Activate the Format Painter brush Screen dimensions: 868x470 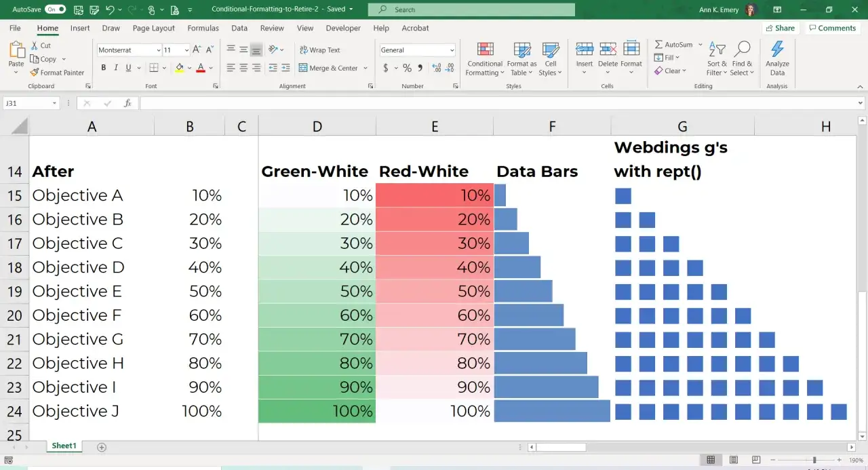point(35,73)
